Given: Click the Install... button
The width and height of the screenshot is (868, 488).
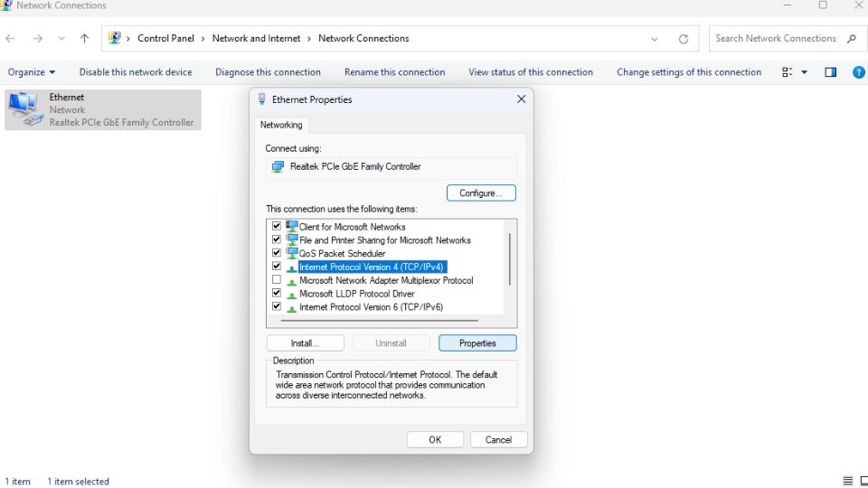Looking at the screenshot, I should pos(305,343).
